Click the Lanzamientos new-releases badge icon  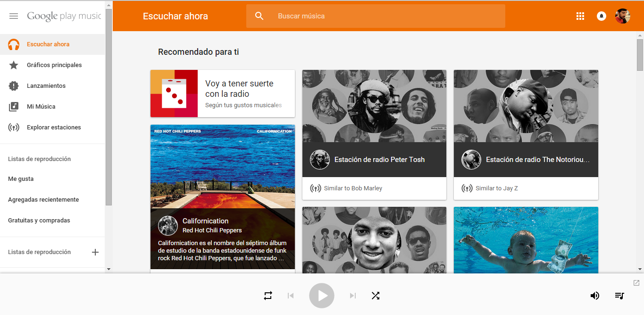point(14,86)
